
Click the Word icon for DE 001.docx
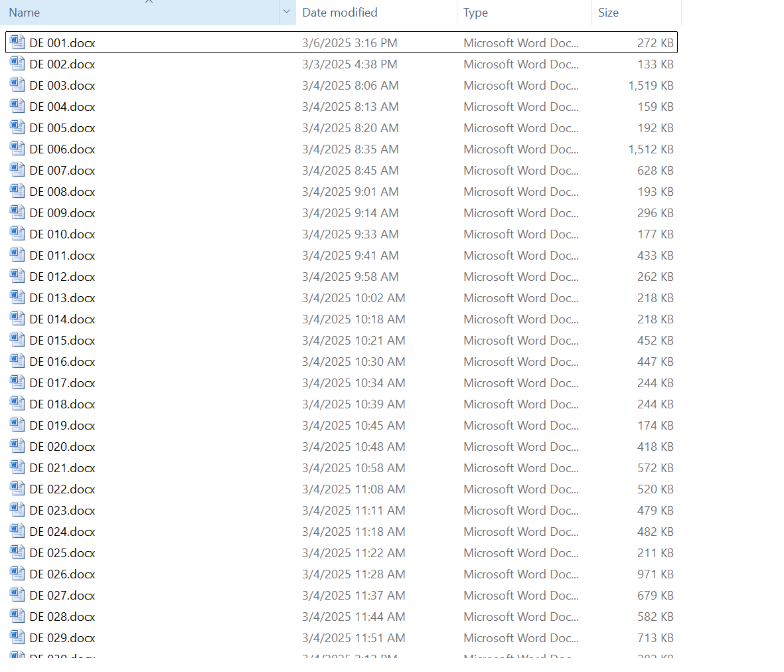pos(17,42)
